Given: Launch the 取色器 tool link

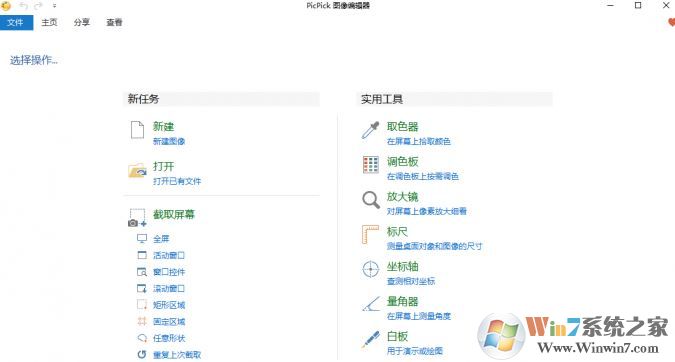Looking at the screenshot, I should [403, 127].
